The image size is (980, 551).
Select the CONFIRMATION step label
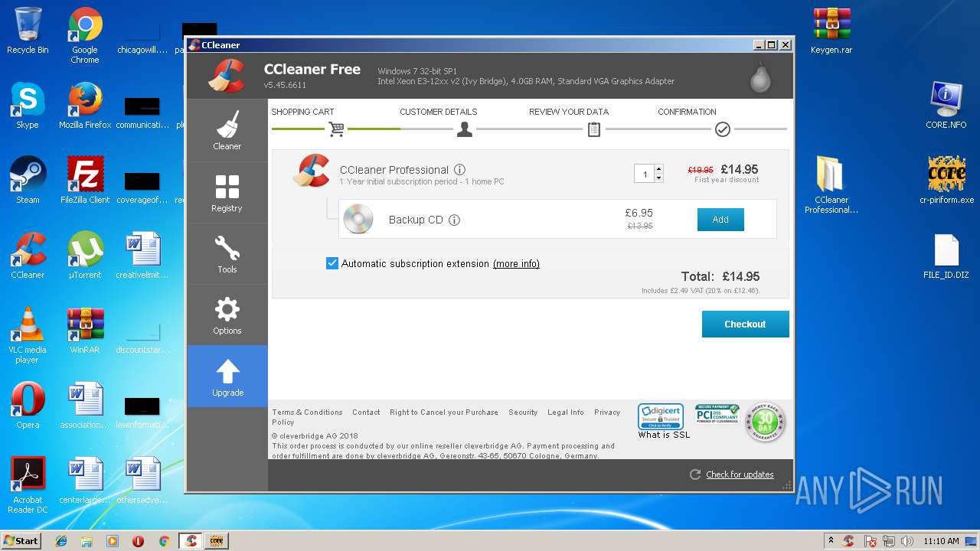[687, 112]
